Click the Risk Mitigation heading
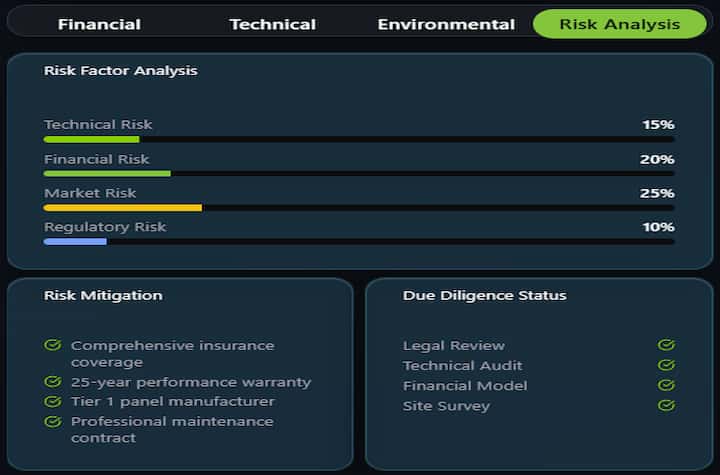Image resolution: width=720 pixels, height=475 pixels. point(103,295)
